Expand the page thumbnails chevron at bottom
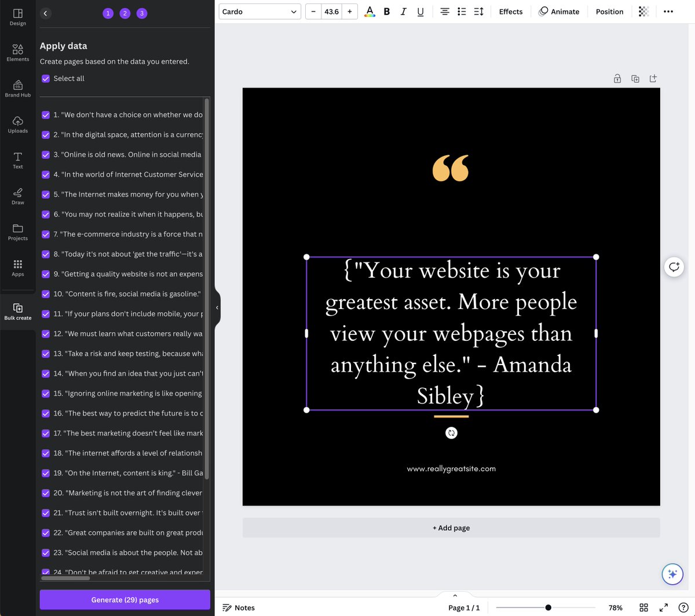This screenshot has height=616, width=695. (455, 595)
